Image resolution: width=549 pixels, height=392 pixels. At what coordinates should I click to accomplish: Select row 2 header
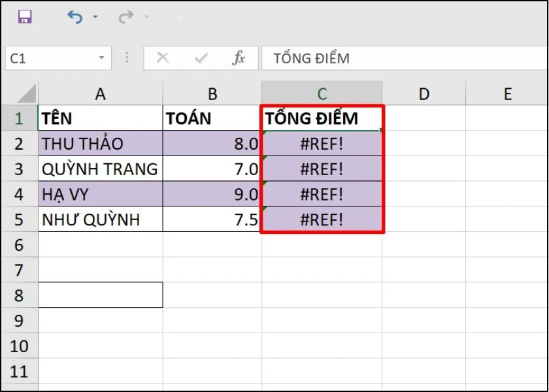coord(19,144)
